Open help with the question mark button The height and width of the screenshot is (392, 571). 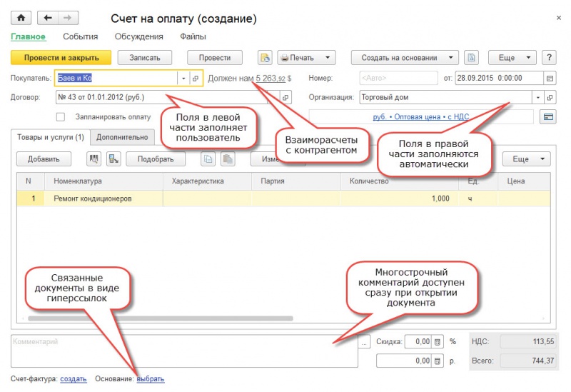[x=549, y=58]
